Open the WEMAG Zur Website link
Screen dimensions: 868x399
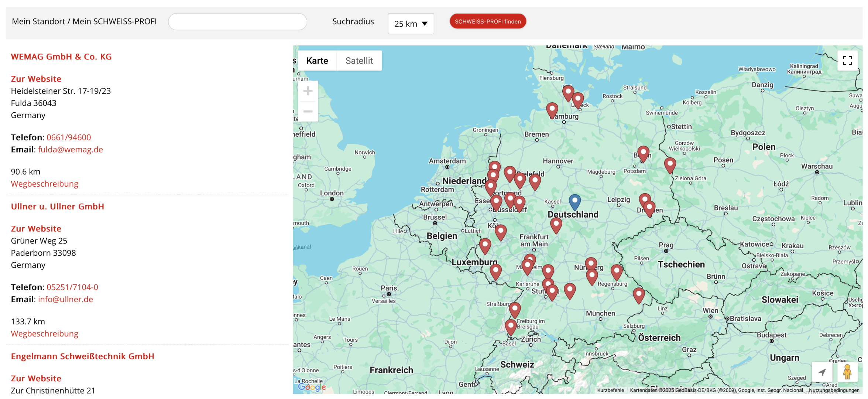pyautogui.click(x=36, y=79)
